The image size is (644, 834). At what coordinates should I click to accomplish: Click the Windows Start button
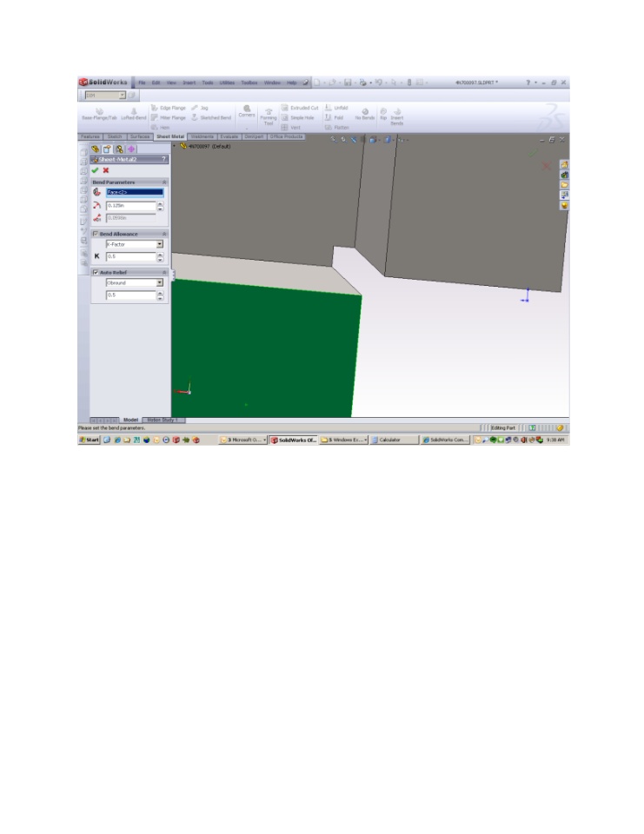(90, 440)
